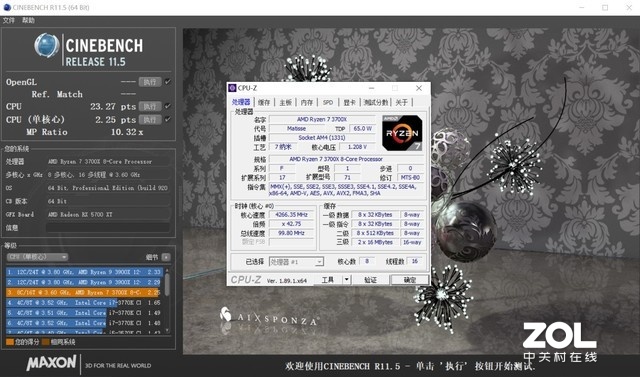The width and height of the screenshot is (640, 377).
Task: Switch to CPU-Z SPD tab
Action: click(x=328, y=102)
